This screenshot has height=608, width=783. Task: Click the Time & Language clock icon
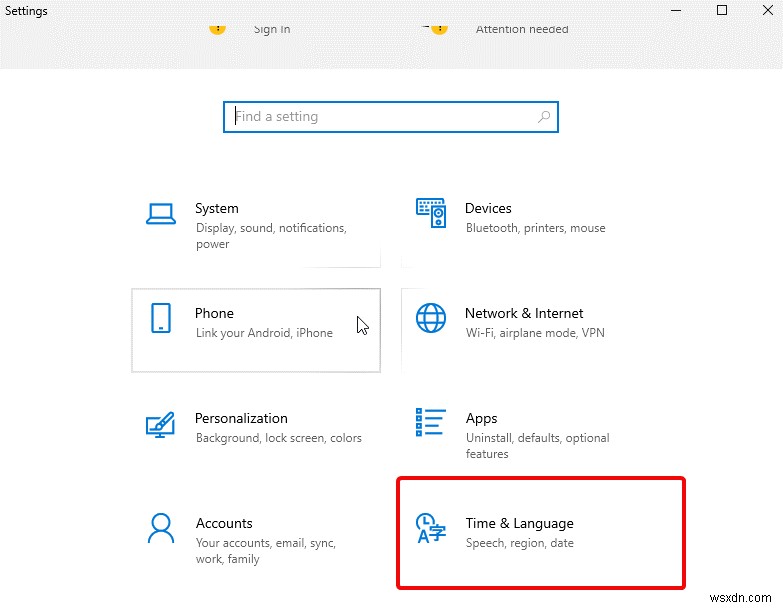(x=430, y=528)
